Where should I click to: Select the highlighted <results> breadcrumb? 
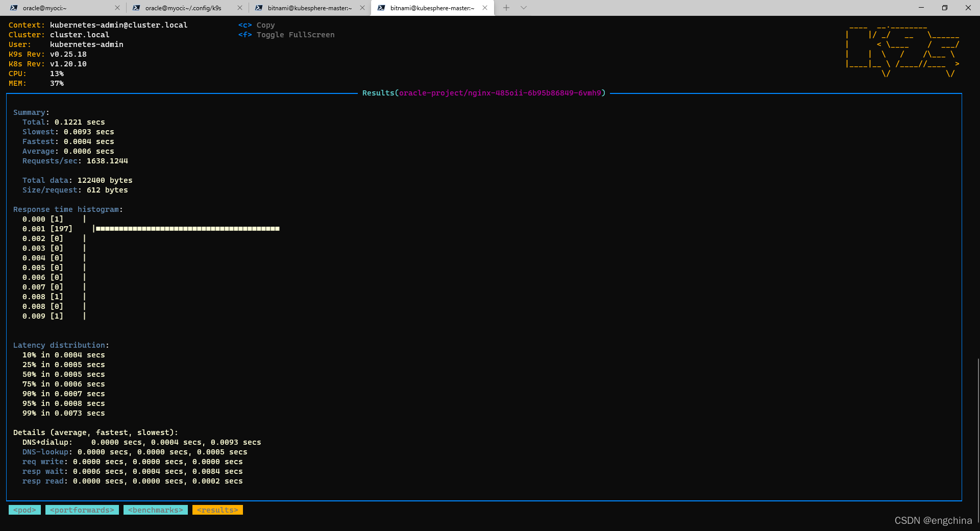click(x=217, y=510)
